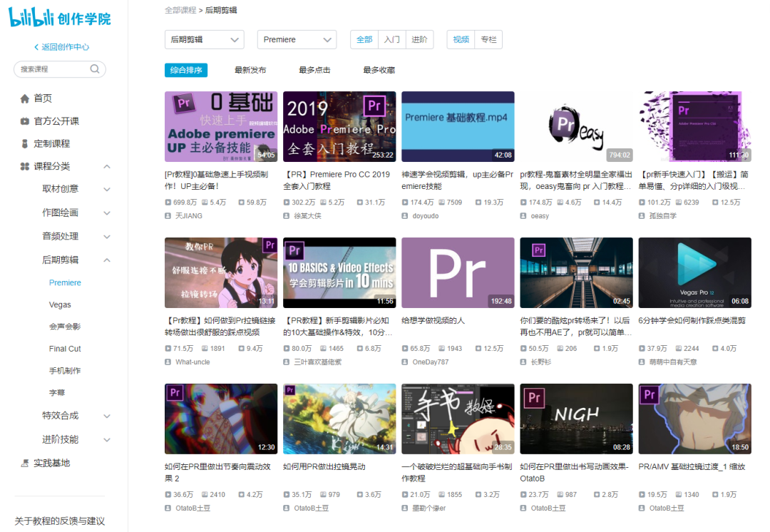Click the 课程分类 grid icon
This screenshot has width=770, height=532.
click(24, 167)
